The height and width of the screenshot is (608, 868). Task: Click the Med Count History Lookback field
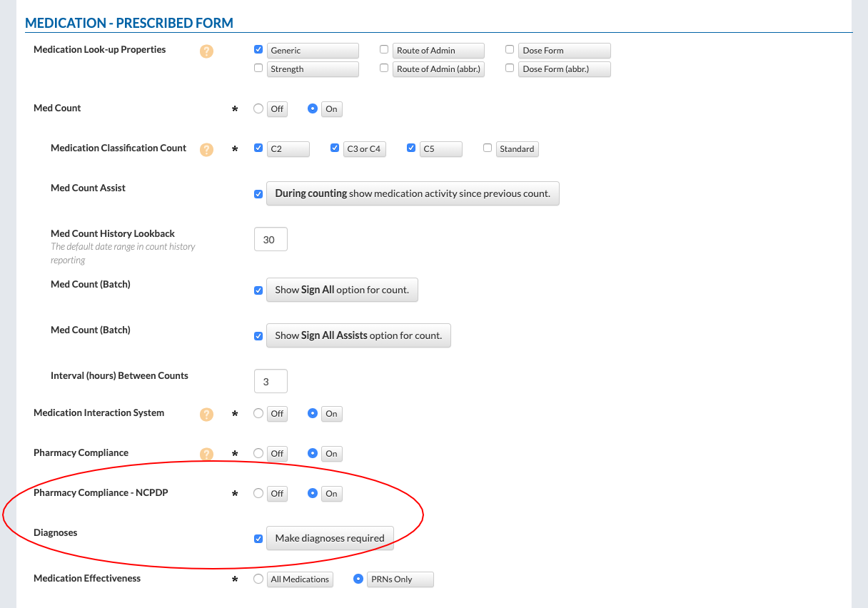271,240
